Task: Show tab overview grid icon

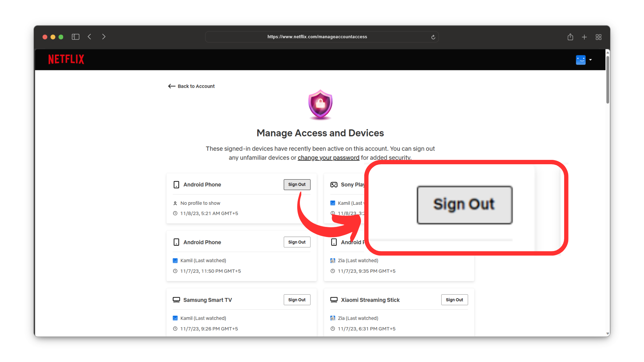Action: 598,37
